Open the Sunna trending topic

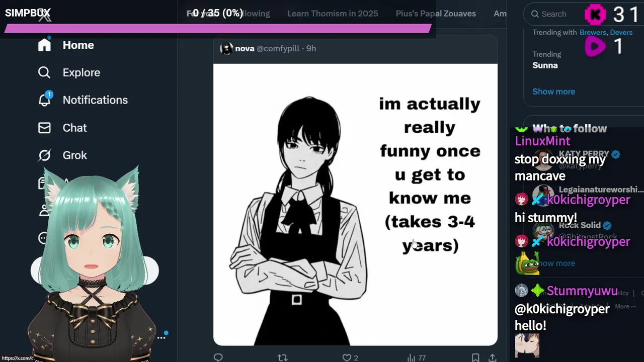[545, 65]
